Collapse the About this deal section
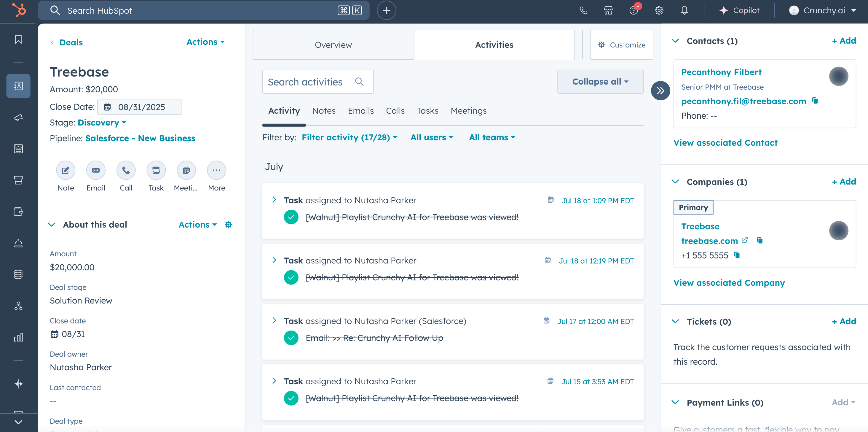This screenshot has height=432, width=868. (52, 225)
